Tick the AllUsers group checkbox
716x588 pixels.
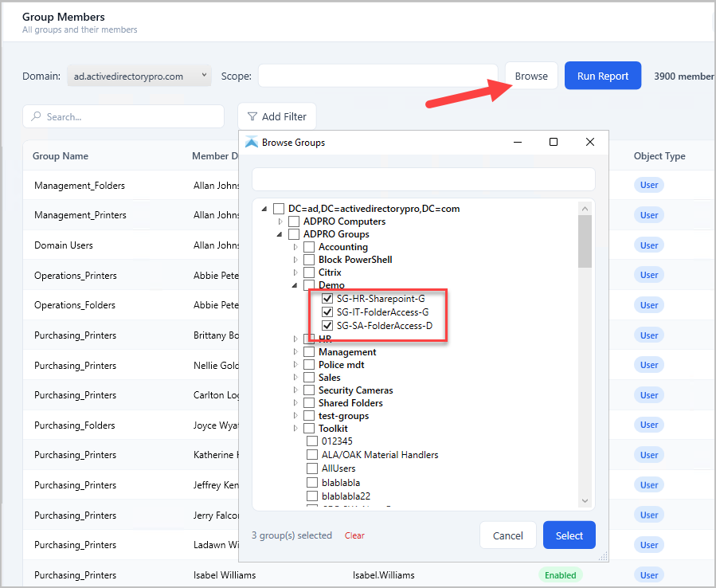coord(312,468)
